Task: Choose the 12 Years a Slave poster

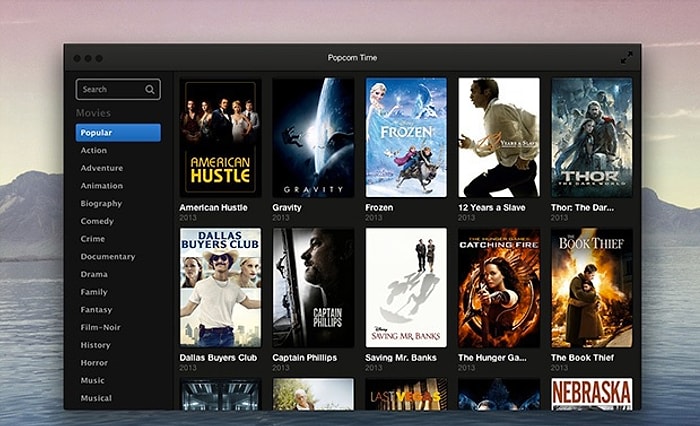Action: [499, 138]
